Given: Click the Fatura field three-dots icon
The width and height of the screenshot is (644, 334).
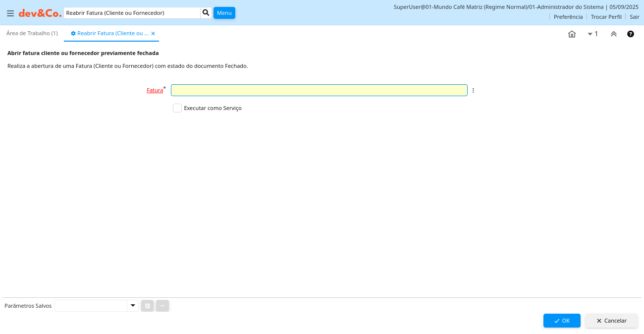Looking at the screenshot, I should (x=473, y=90).
